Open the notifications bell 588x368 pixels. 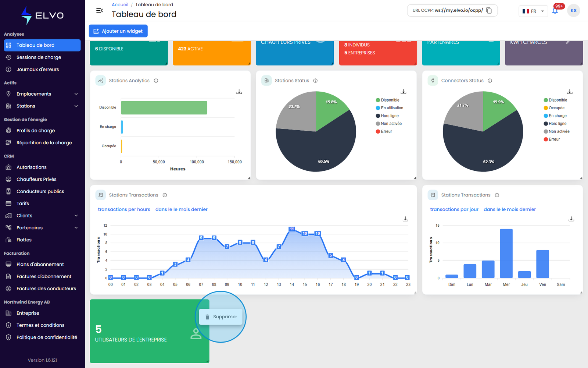tap(555, 11)
